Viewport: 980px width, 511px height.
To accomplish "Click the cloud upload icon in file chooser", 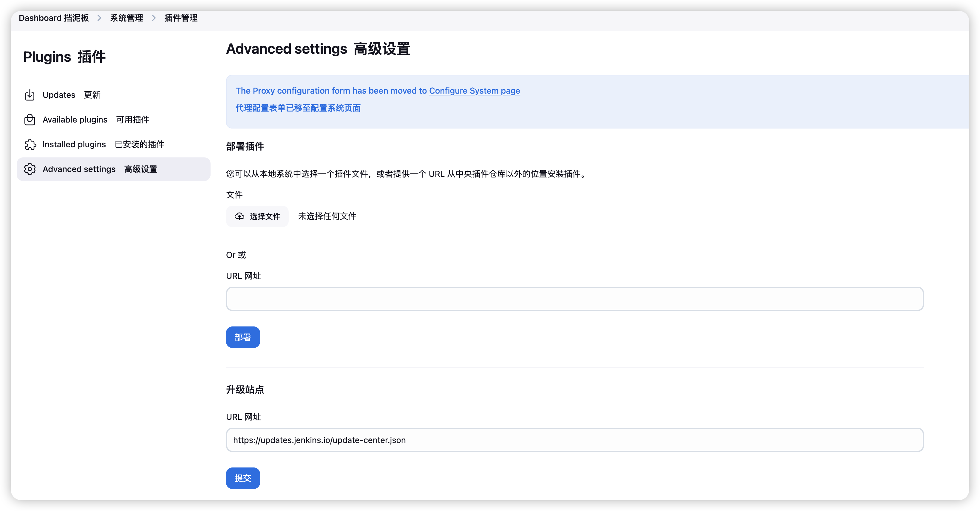I will (x=239, y=216).
